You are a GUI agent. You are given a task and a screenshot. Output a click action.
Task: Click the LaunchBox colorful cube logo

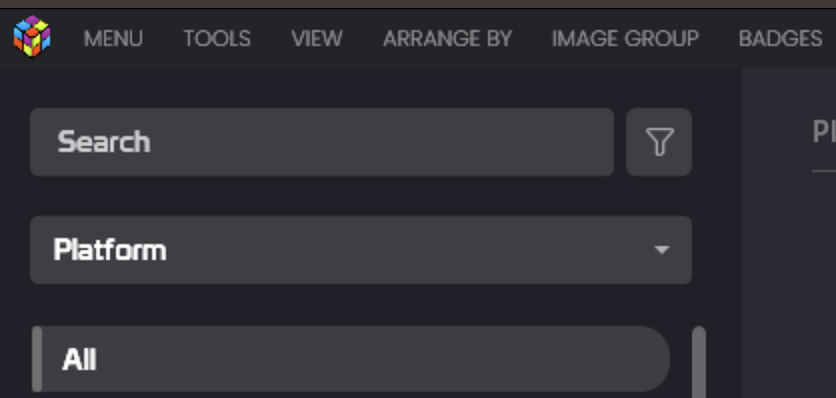(32, 37)
